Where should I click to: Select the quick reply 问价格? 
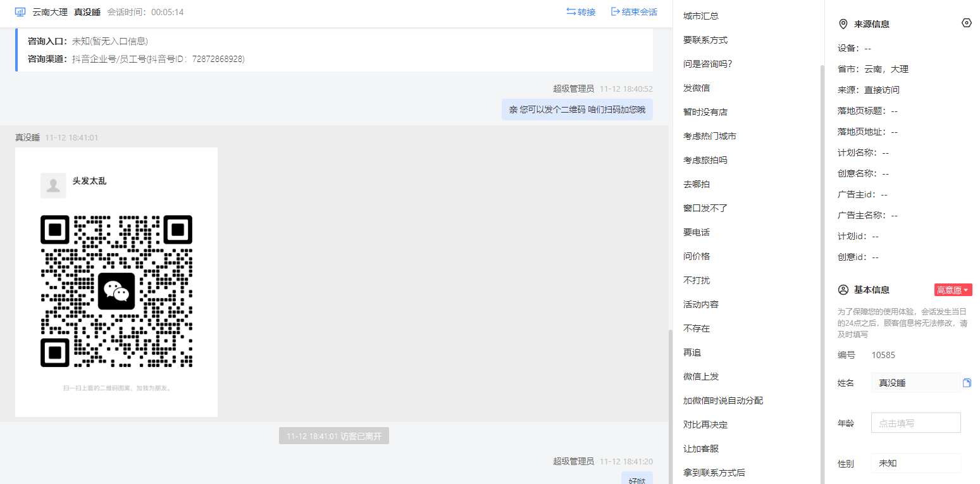tap(697, 256)
